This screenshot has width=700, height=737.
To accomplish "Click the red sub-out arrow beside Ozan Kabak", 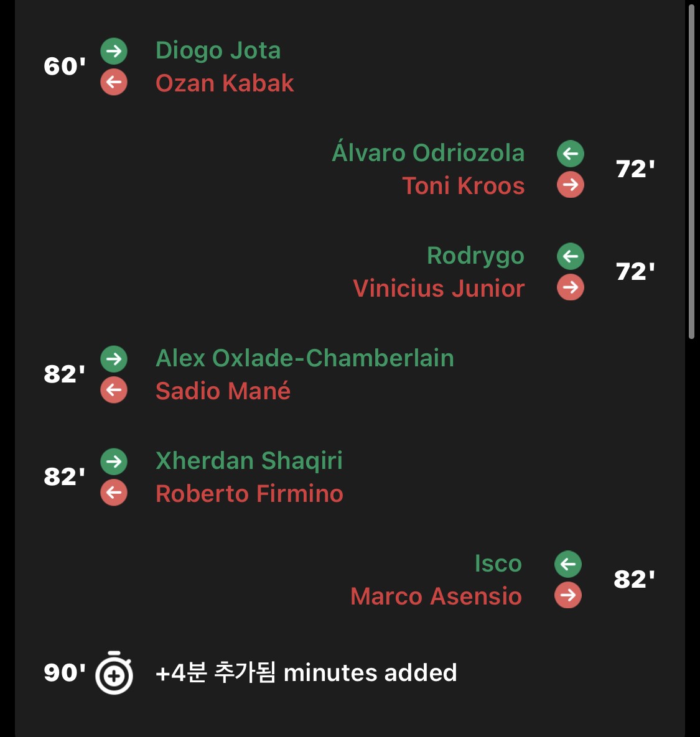I will click(x=114, y=82).
